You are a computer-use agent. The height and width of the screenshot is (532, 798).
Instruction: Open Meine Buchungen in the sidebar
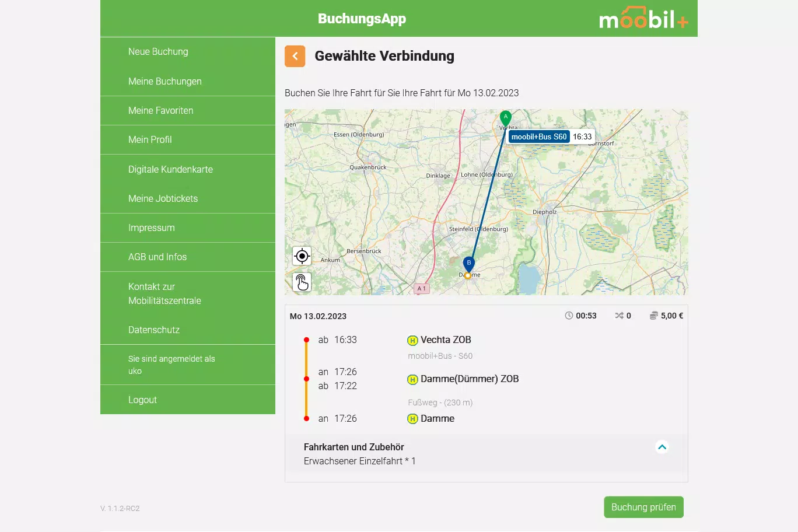(x=165, y=81)
